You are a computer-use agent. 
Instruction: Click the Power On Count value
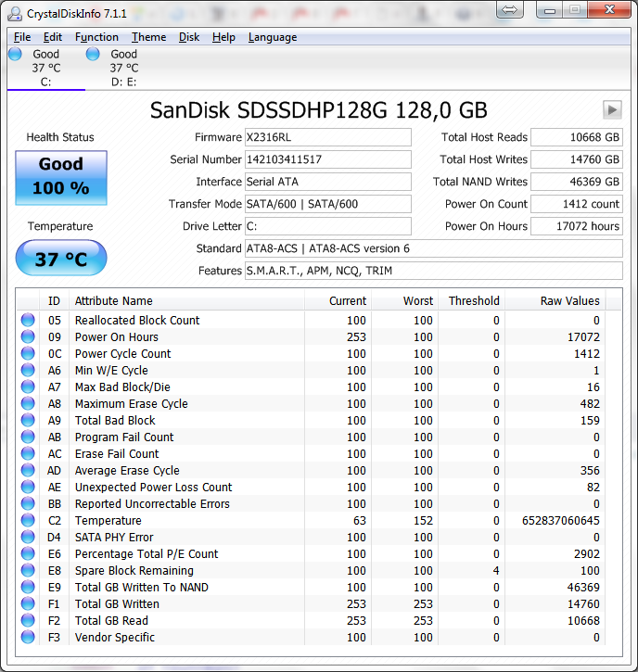click(577, 204)
